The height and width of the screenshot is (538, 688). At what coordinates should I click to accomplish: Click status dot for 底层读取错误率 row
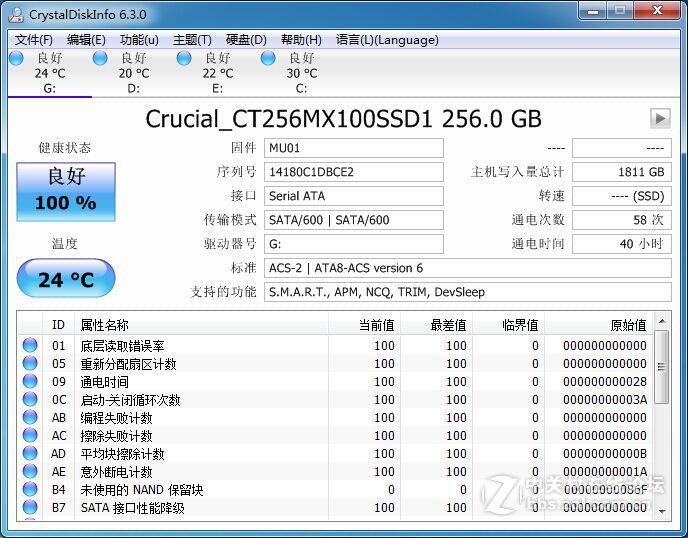[x=30, y=345]
